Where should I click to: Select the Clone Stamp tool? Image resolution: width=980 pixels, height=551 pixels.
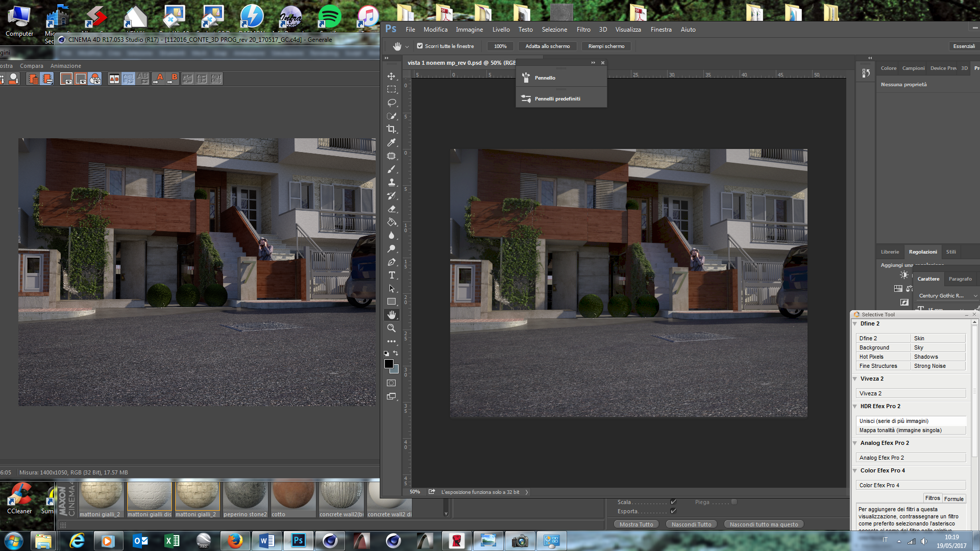click(391, 182)
